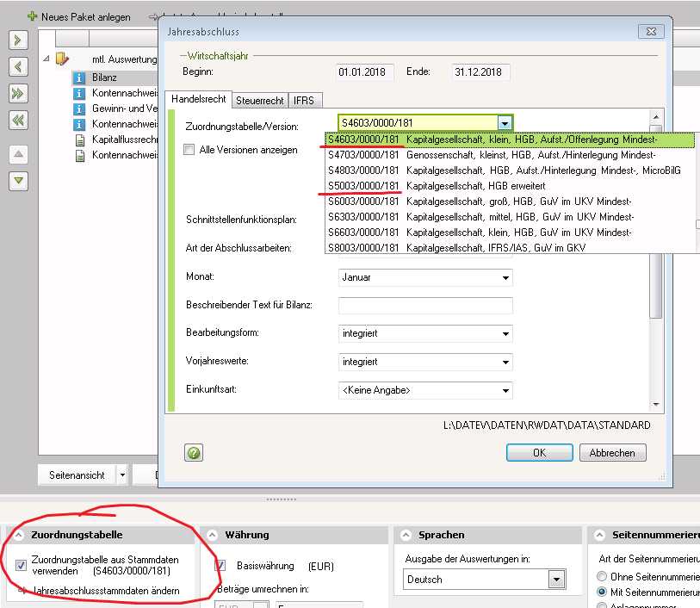Viewport: 700px width, 608px height.
Task: Collapse the mtl. Auswertung tree node
Action: pyautogui.click(x=46, y=59)
